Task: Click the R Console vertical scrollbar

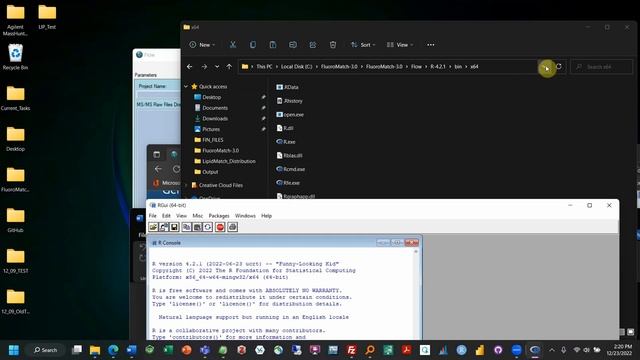Action: point(416,294)
